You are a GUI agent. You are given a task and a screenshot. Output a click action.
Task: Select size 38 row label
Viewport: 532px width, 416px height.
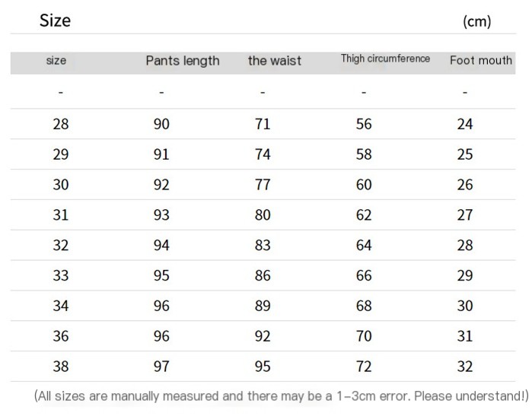coord(61,367)
